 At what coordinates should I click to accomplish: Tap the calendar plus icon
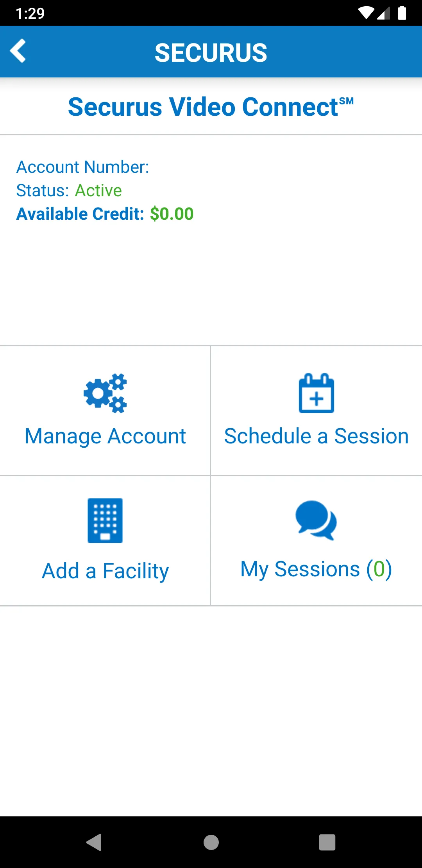[x=316, y=393]
